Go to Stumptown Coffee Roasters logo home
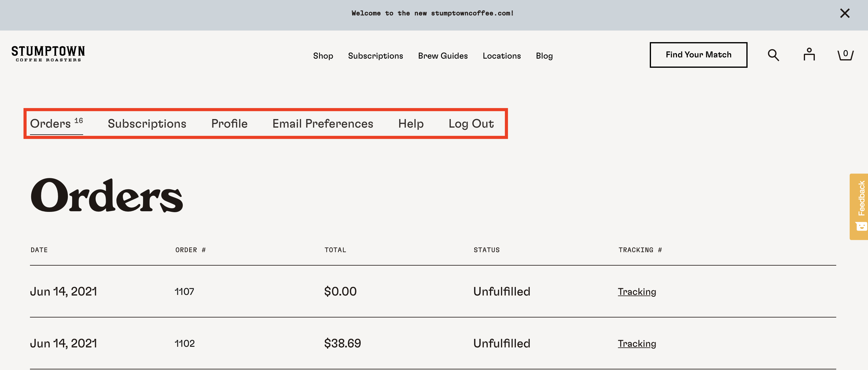Viewport: 868px width, 370px height. click(48, 54)
